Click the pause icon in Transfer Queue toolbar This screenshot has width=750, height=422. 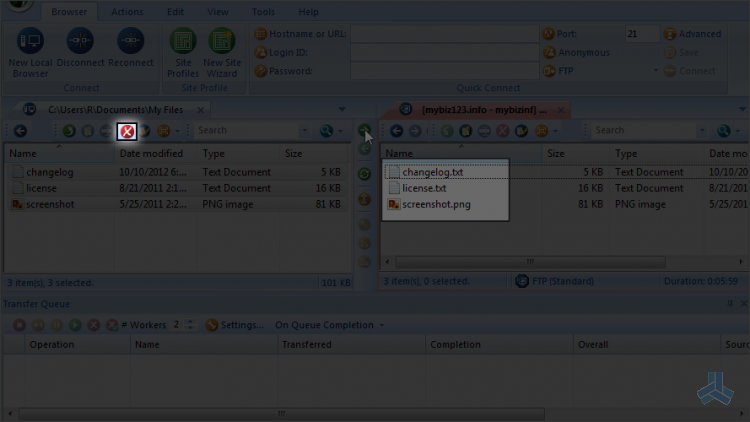point(56,325)
